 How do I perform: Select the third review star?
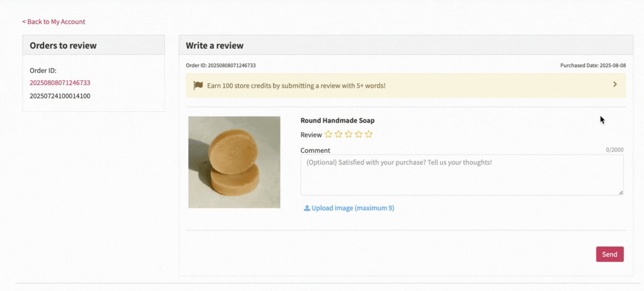point(348,134)
